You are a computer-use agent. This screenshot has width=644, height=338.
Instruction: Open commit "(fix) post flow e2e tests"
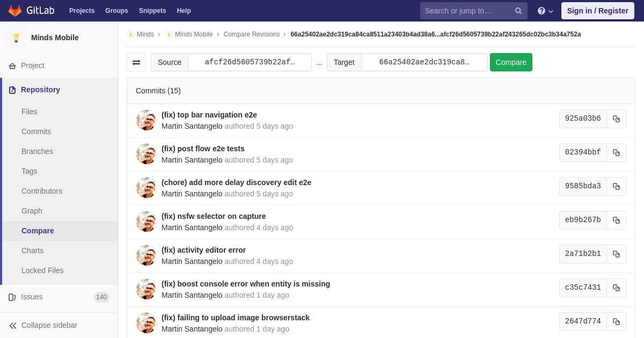point(203,149)
